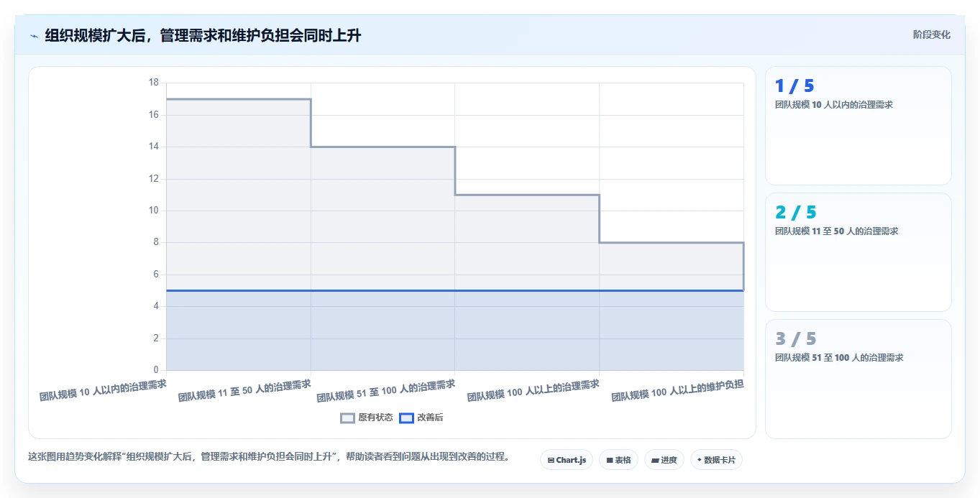The image size is (980, 498).
Task: Click the blue 改善后 legend swatch
Action: tap(406, 418)
